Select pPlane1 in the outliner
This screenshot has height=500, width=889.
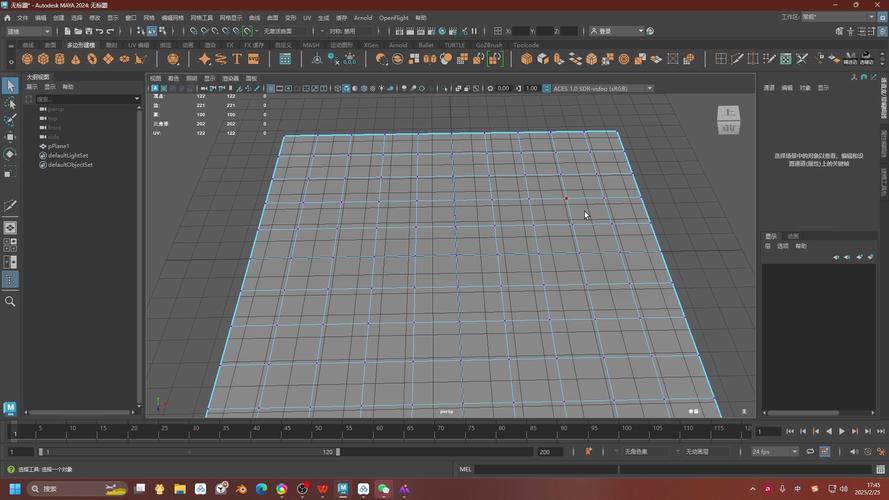tap(59, 146)
